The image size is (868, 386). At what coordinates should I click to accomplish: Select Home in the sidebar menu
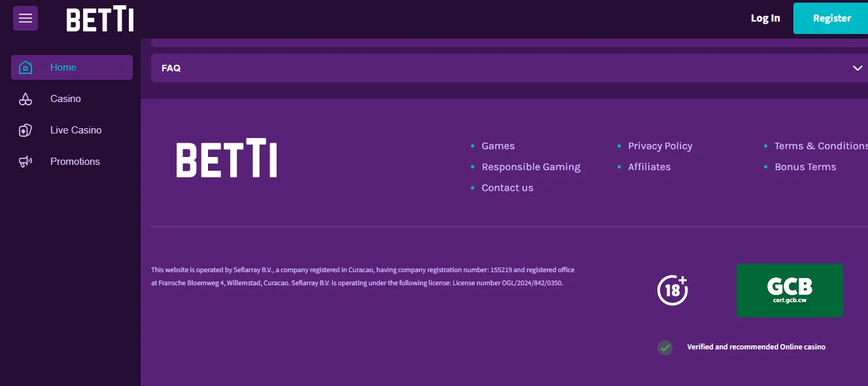coord(72,67)
